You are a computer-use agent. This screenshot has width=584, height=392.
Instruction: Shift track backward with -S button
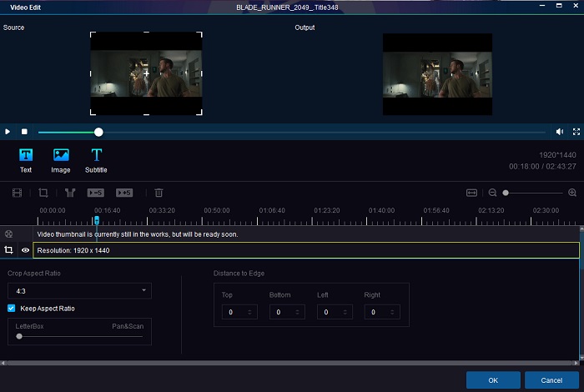pyautogui.click(x=96, y=193)
